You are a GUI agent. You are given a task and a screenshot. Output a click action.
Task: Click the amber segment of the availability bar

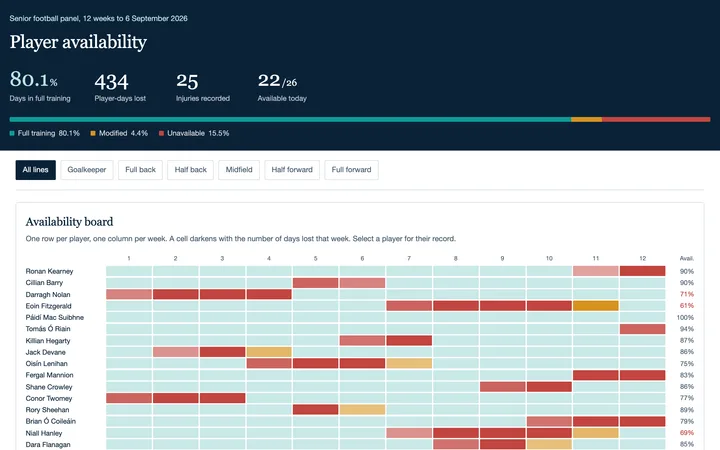coord(586,119)
